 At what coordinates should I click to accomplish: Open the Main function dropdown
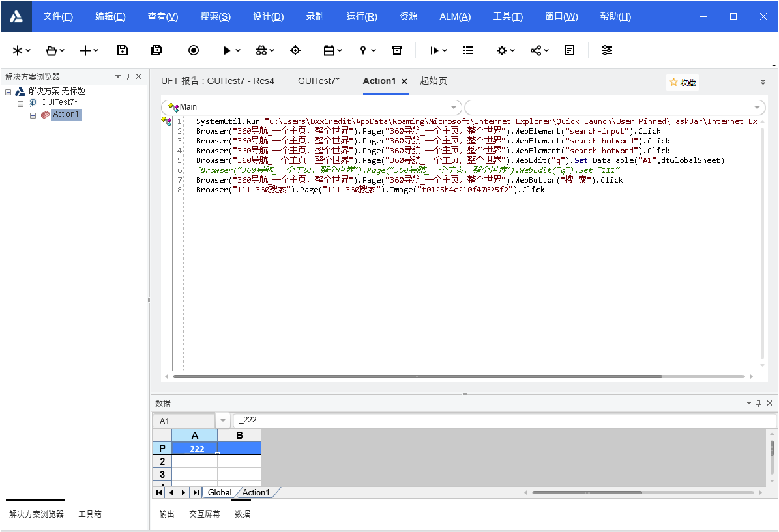[454, 107]
